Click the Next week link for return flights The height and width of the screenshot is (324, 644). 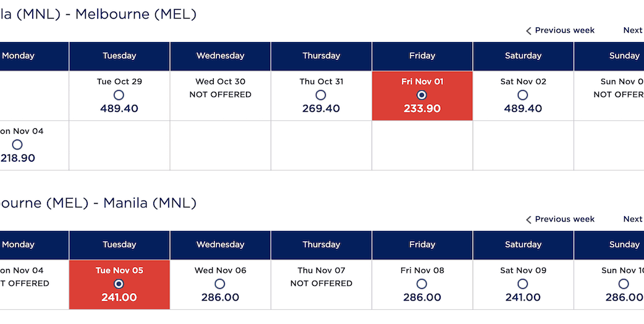point(633,219)
